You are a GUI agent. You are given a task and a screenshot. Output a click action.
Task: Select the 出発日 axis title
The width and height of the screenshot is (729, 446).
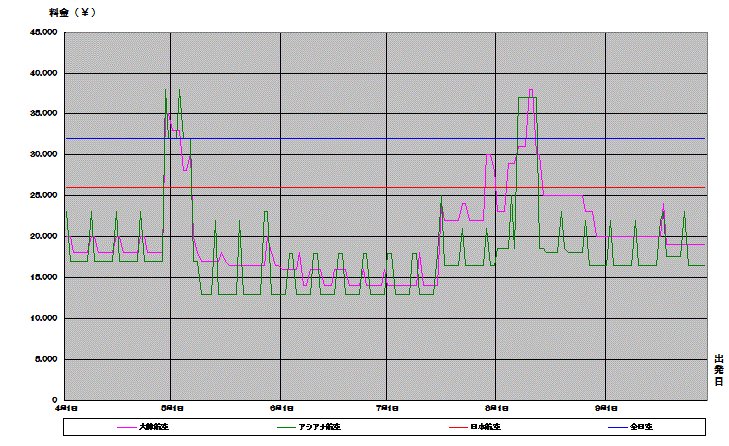coord(718,371)
